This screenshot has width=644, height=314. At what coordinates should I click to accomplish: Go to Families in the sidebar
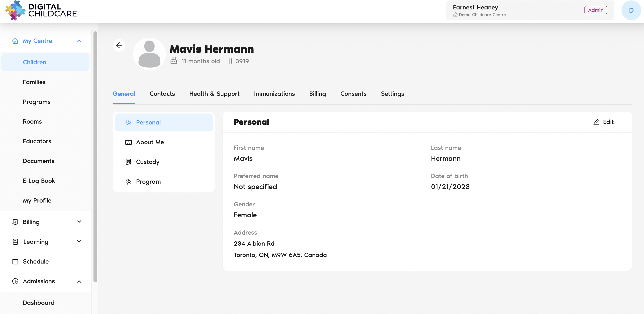(x=34, y=82)
